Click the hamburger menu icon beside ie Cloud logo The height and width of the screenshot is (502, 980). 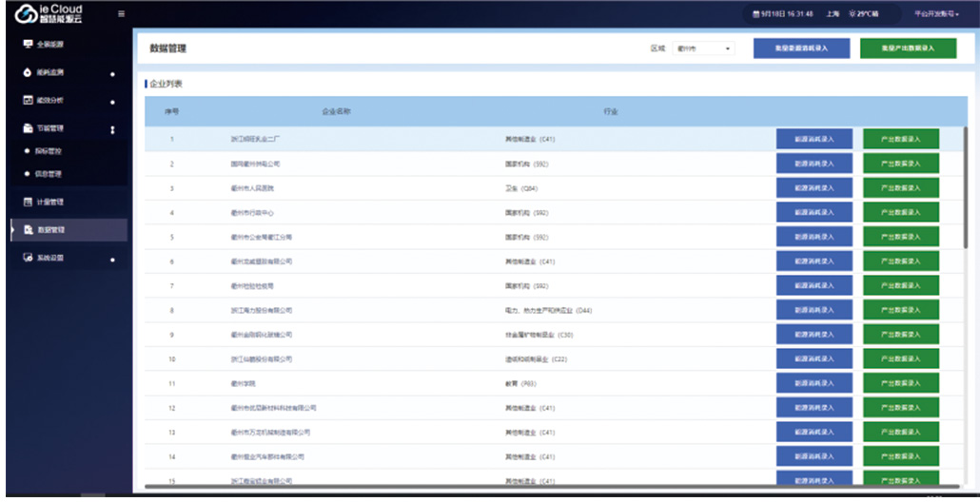(x=121, y=13)
